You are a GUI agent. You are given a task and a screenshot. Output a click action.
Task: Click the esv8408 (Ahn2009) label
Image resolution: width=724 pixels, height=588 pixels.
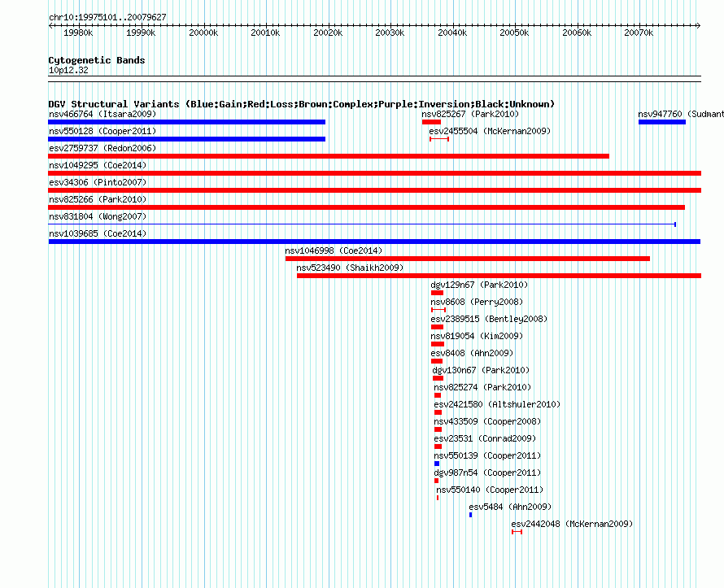[x=472, y=353]
